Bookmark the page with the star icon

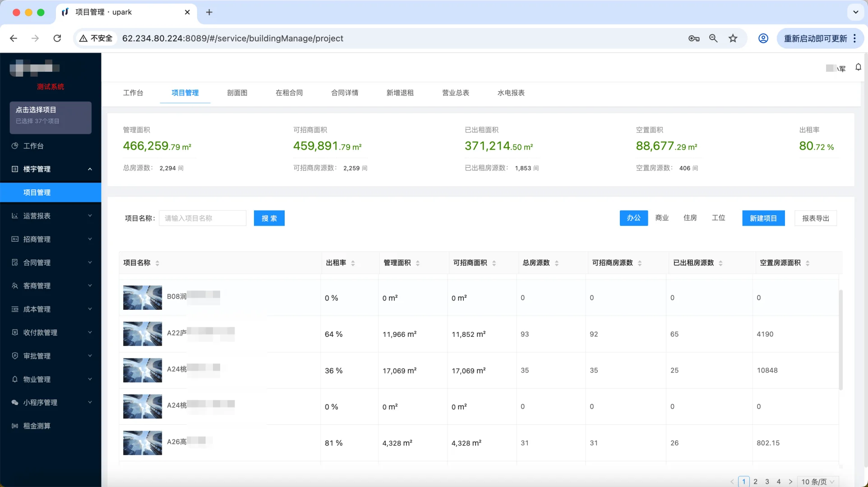click(x=733, y=38)
